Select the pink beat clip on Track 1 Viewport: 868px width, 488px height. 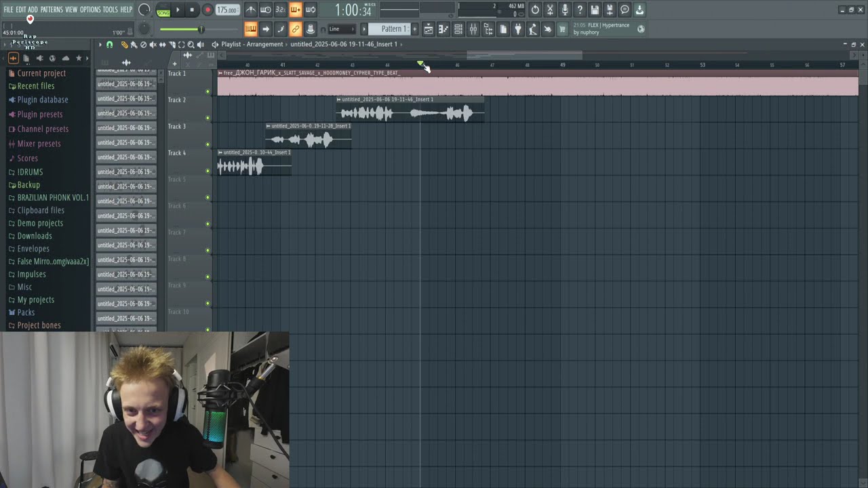pos(538,83)
